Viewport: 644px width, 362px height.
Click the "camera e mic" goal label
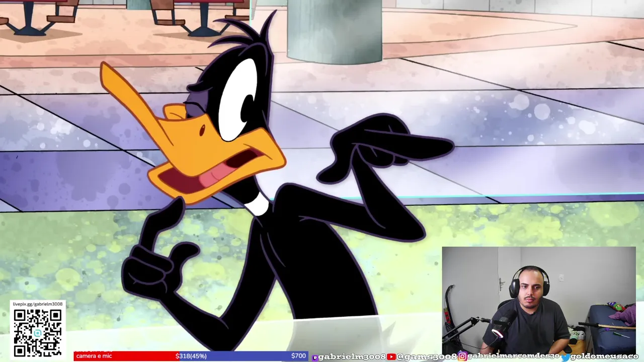coord(94,356)
